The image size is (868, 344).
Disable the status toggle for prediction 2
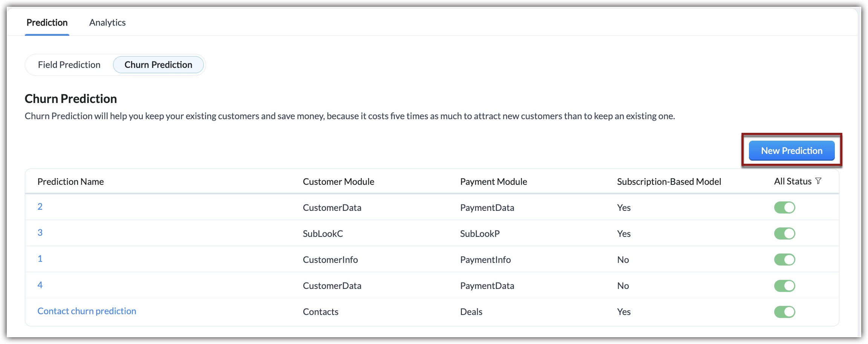(784, 207)
